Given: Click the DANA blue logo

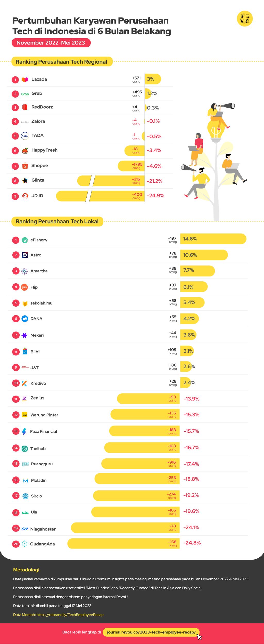Looking at the screenshot, I should tap(25, 319).
